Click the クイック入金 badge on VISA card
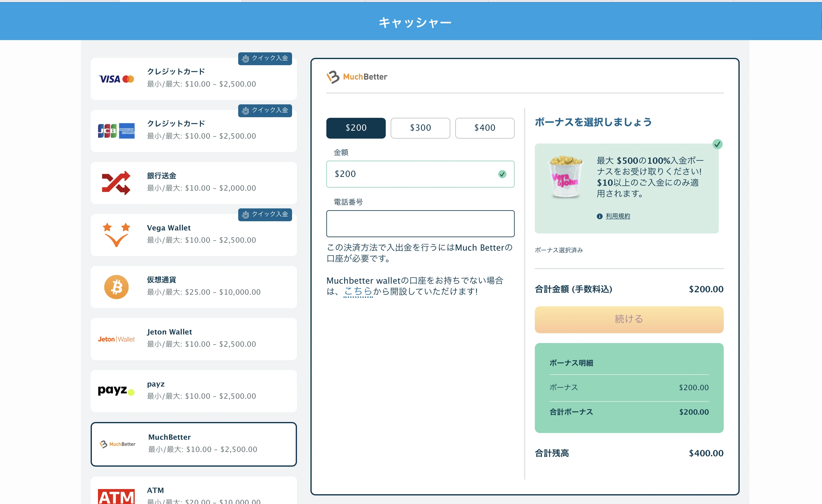 pyautogui.click(x=265, y=58)
